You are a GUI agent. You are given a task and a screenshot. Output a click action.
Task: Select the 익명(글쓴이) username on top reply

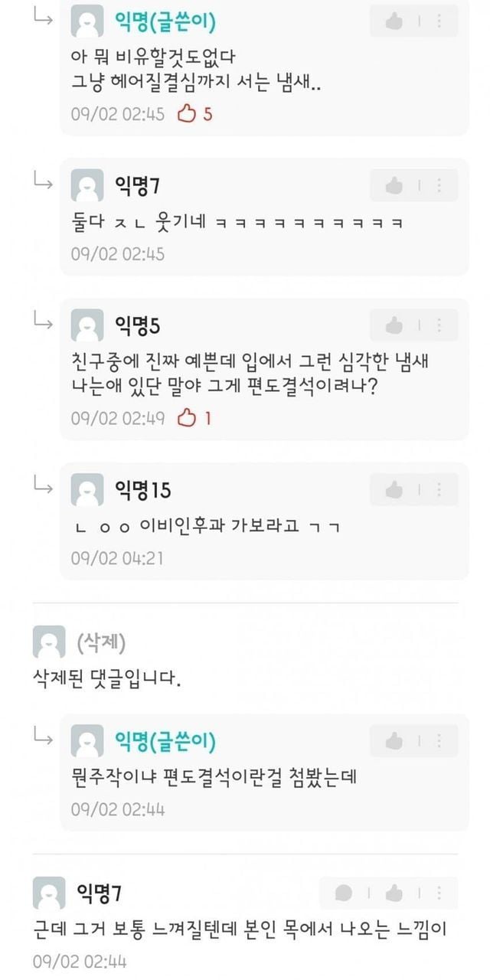pyautogui.click(x=165, y=22)
